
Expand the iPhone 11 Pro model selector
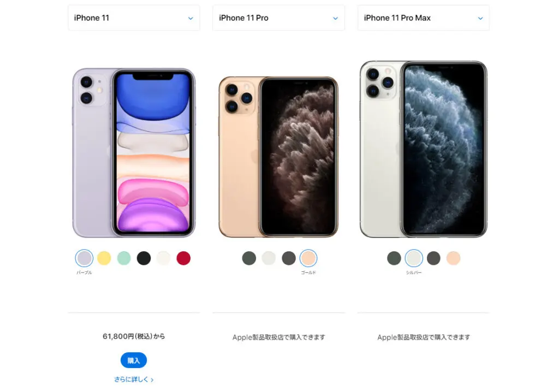[278, 18]
